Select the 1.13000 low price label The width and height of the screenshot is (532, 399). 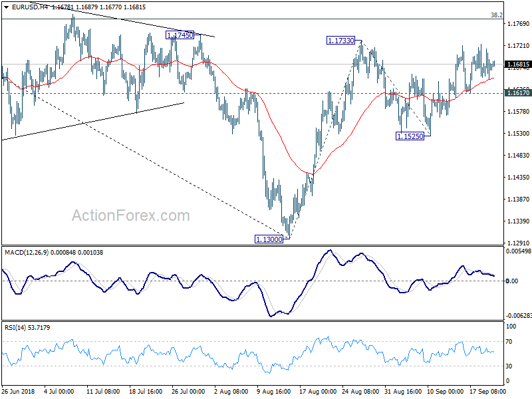pyautogui.click(x=269, y=239)
